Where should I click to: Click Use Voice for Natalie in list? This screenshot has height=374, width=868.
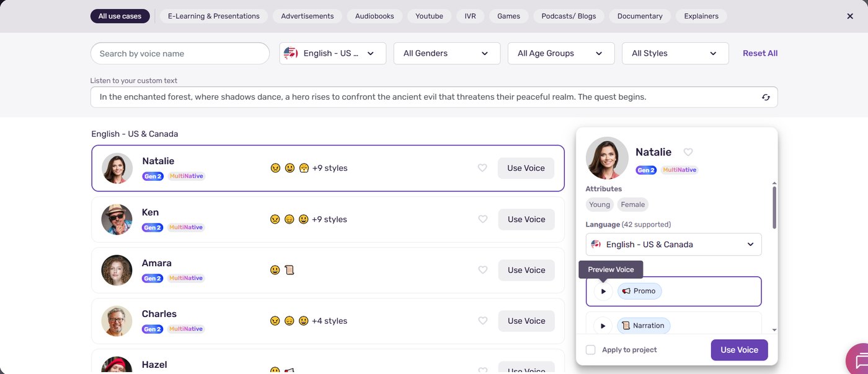coord(526,168)
